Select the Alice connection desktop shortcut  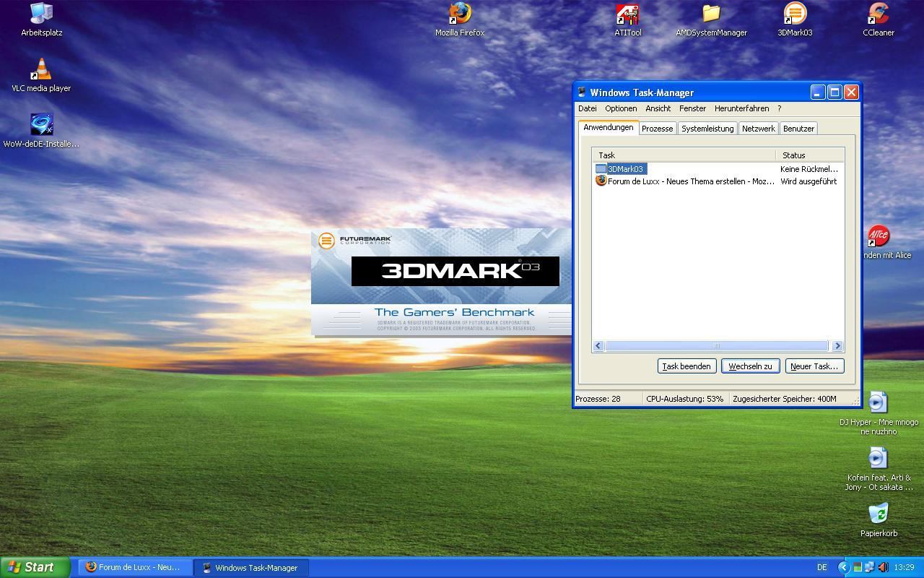(879, 242)
